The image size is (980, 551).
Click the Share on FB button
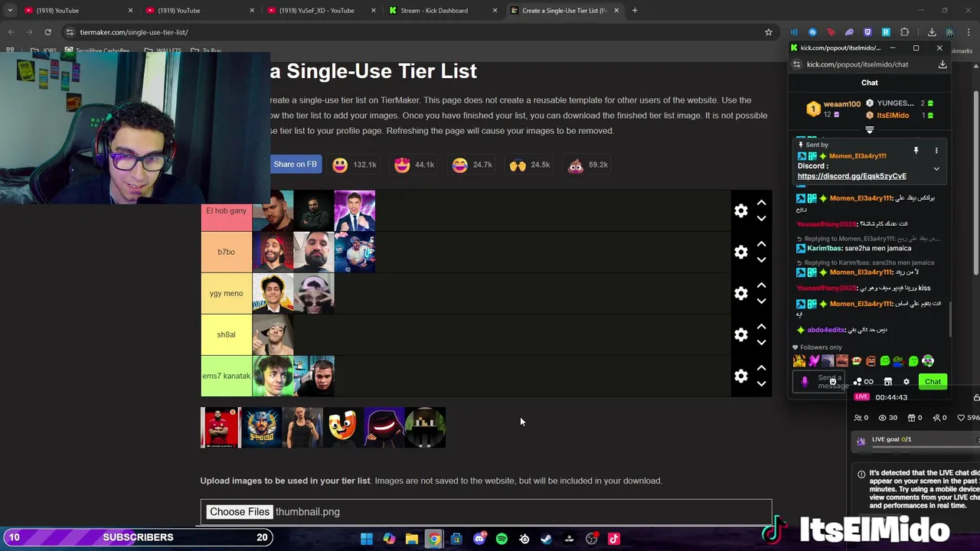tap(295, 165)
